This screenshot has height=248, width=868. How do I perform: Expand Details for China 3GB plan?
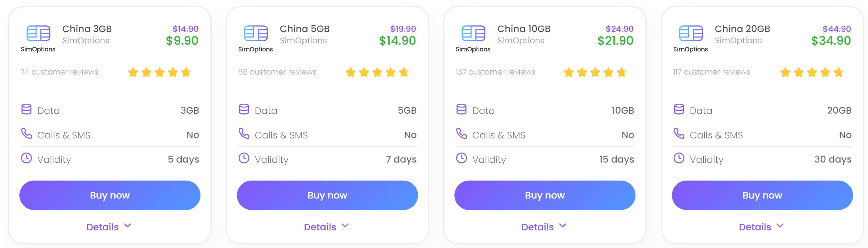[x=108, y=227]
